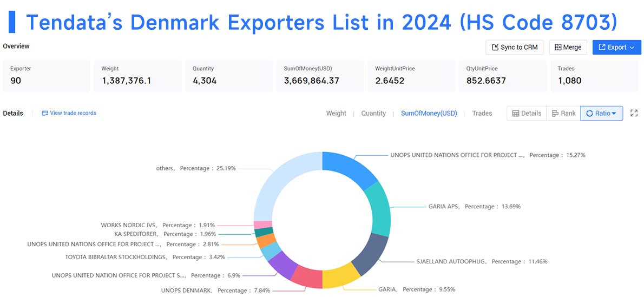Click the KA SPEDITORER 1.96% label
This screenshot has width=644, height=297.
[x=165, y=234]
